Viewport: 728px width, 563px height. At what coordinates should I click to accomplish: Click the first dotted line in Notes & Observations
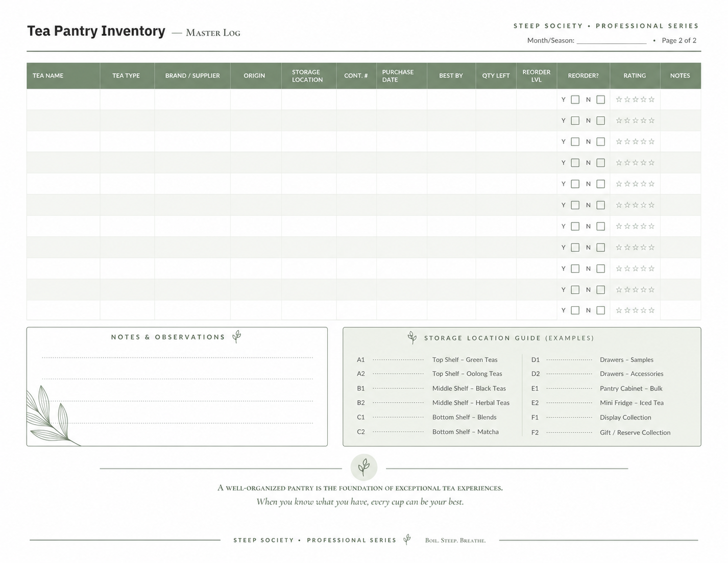[177, 357]
